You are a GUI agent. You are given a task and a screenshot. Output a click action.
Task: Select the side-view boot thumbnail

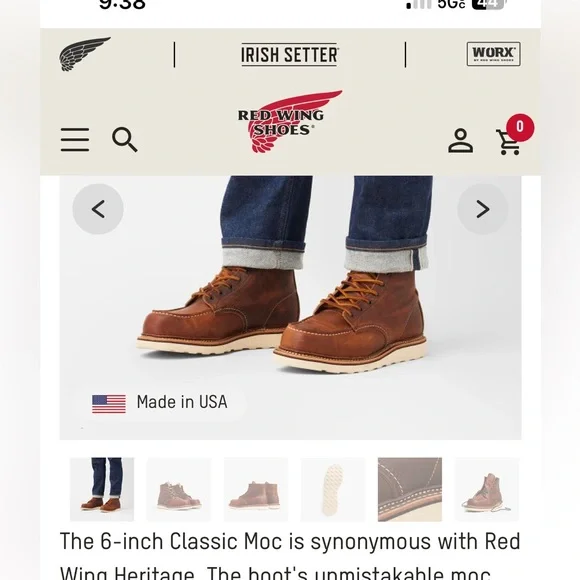click(x=256, y=489)
